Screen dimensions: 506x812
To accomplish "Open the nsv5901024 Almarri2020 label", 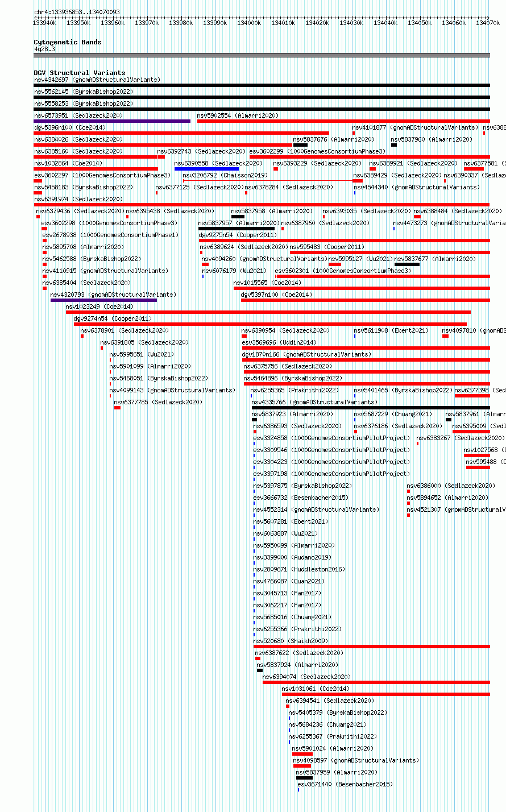I will click(333, 748).
